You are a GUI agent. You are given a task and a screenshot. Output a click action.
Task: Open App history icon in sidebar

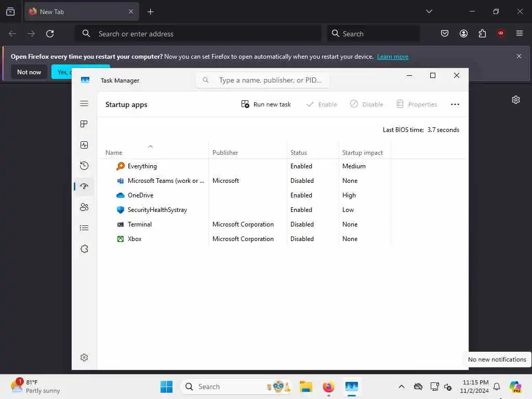[84, 166]
